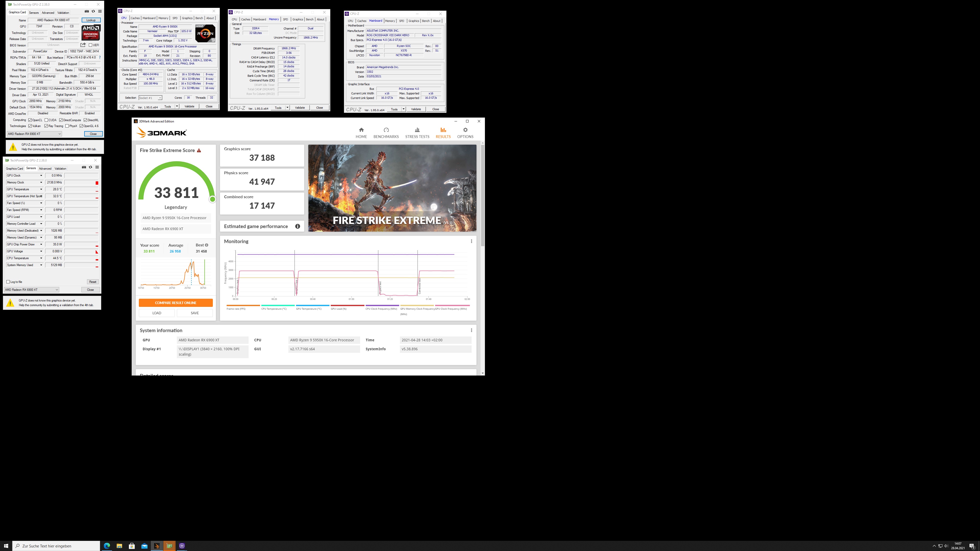Open the GPU Clock sensor dropdown
The height and width of the screenshot is (551, 980).
(x=41, y=175)
